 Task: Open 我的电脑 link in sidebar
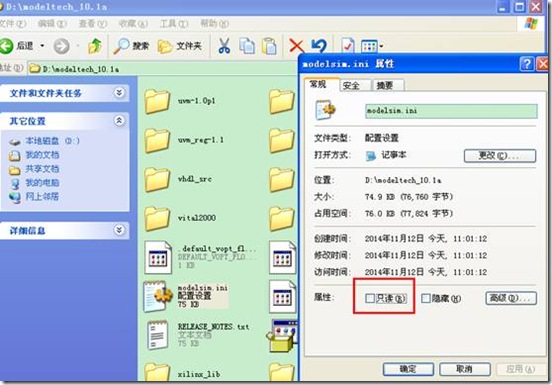pyautogui.click(x=42, y=183)
